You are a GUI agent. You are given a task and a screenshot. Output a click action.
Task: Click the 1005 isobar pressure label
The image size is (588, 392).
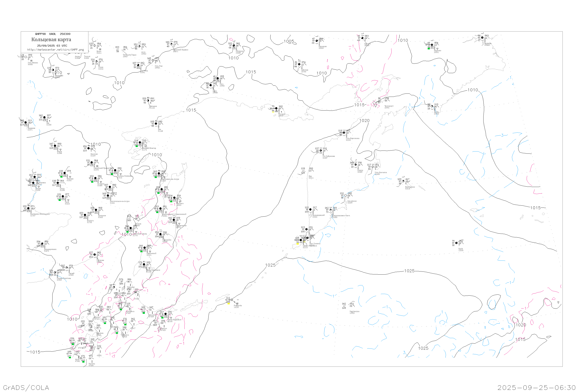coord(289,41)
